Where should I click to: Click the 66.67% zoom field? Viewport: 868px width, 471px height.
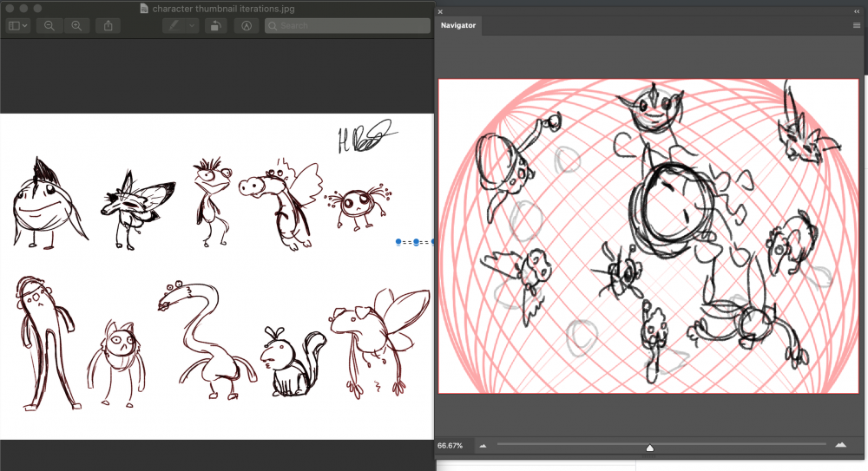click(450, 446)
